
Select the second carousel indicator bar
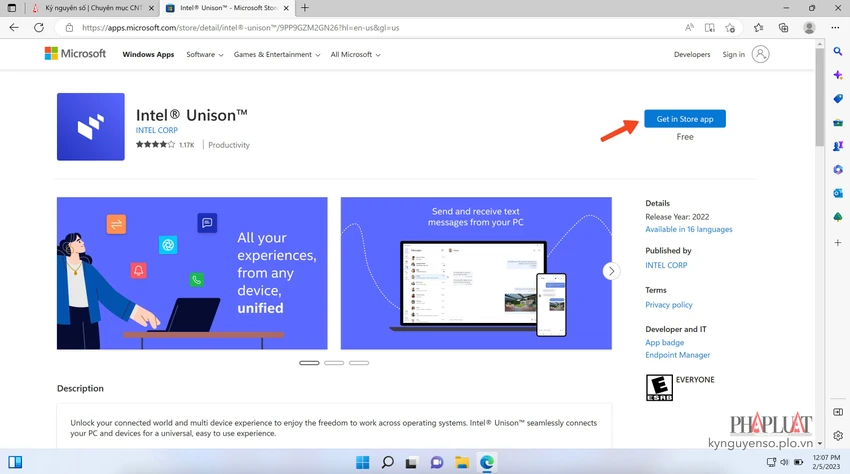[334, 363]
